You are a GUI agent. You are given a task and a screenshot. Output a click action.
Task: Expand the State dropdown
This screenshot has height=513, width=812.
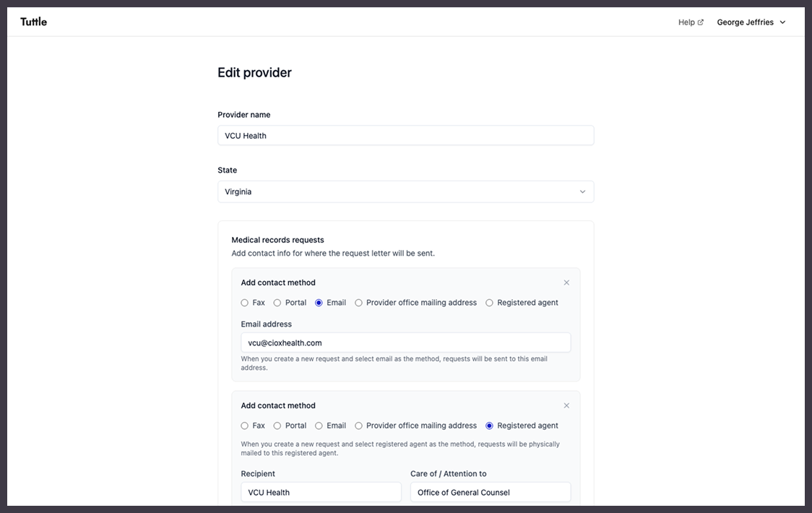[x=405, y=192]
